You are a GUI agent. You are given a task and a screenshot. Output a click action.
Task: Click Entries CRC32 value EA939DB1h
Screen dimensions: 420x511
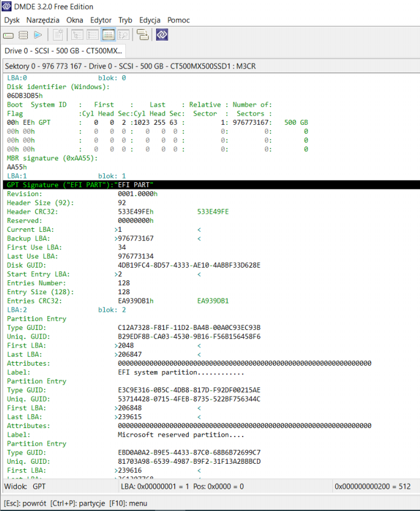(x=136, y=301)
